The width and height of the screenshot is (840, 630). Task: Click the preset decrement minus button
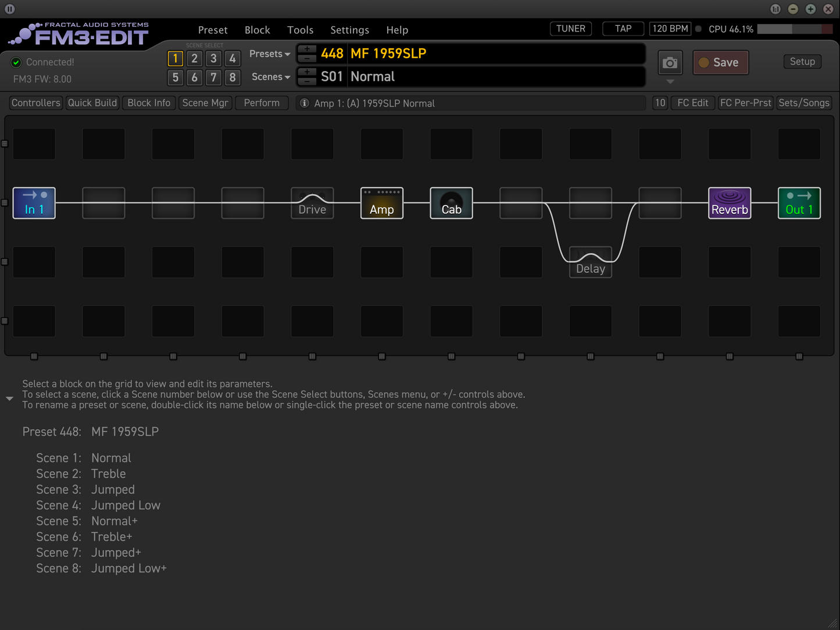tap(307, 58)
